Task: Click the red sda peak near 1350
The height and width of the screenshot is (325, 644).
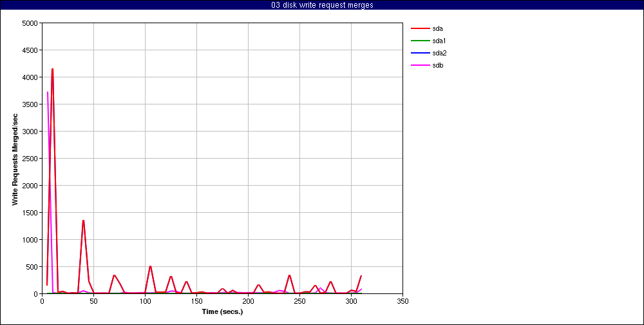Action: click(83, 221)
